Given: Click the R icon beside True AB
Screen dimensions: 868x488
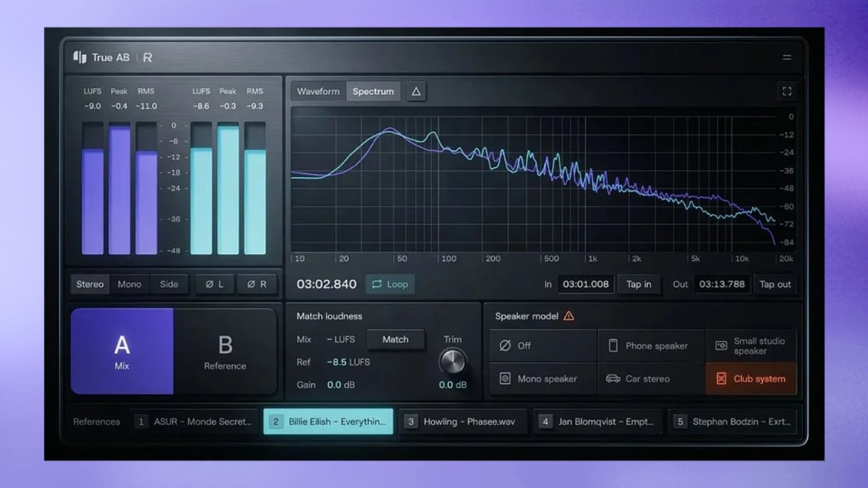Looking at the screenshot, I should (x=147, y=58).
